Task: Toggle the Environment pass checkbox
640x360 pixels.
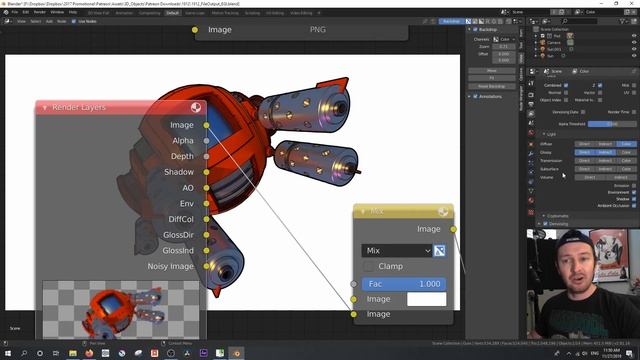Action: coord(634,192)
